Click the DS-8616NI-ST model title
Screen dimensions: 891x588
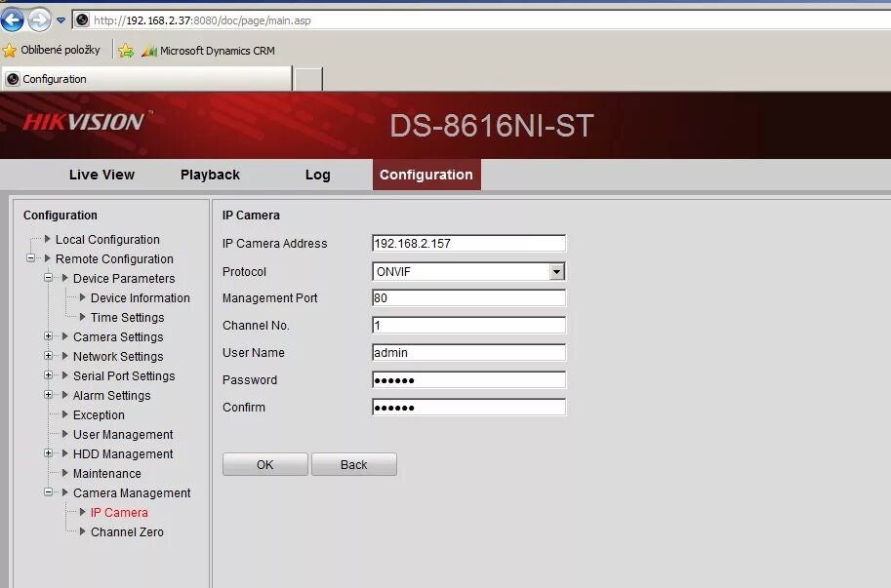click(492, 126)
